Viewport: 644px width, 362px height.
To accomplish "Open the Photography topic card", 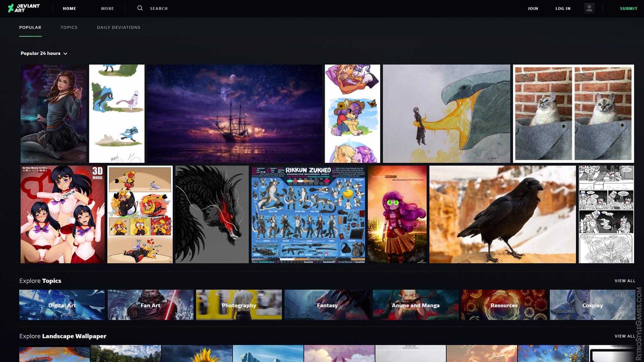I will coord(239,305).
